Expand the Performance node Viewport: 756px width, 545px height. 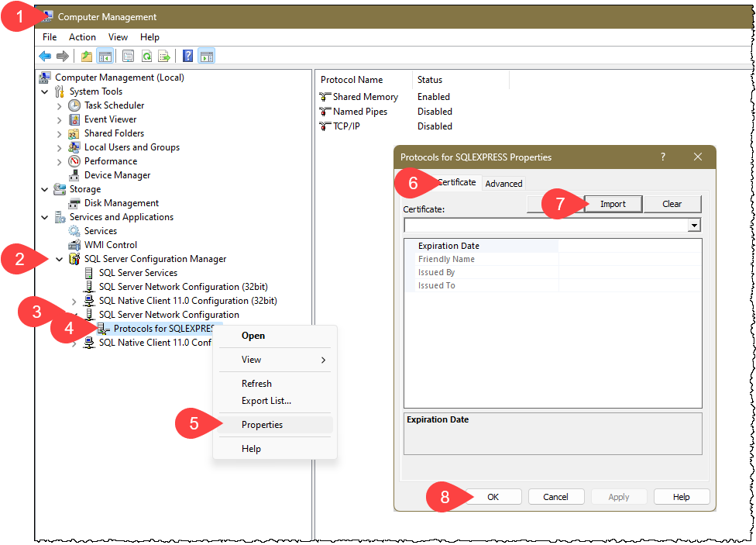(60, 162)
